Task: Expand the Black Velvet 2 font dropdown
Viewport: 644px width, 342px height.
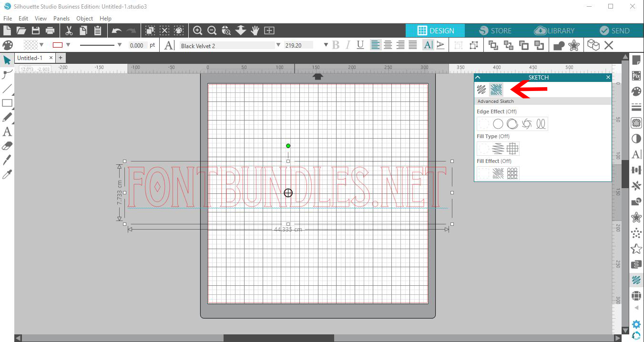Action: [x=278, y=45]
